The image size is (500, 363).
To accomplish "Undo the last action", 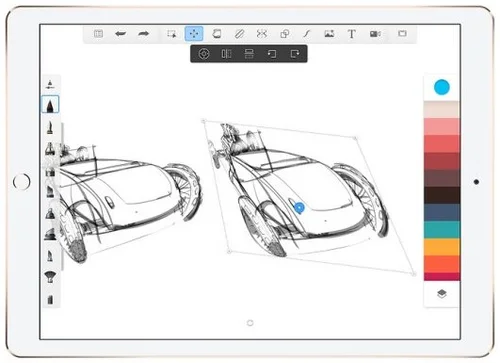I will point(120,34).
